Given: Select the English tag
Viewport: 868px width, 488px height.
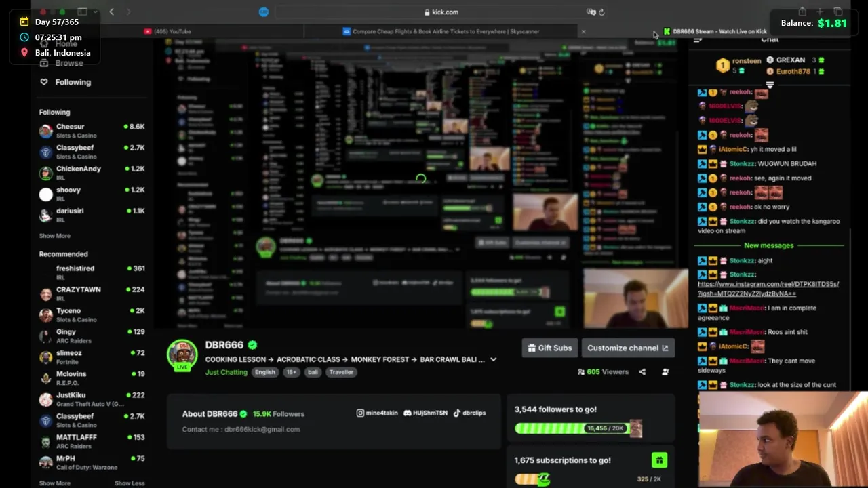Looking at the screenshot, I should [x=265, y=372].
